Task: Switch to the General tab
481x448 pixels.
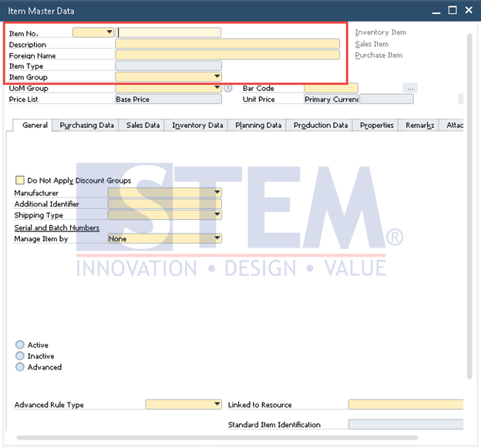Action: tap(32, 125)
